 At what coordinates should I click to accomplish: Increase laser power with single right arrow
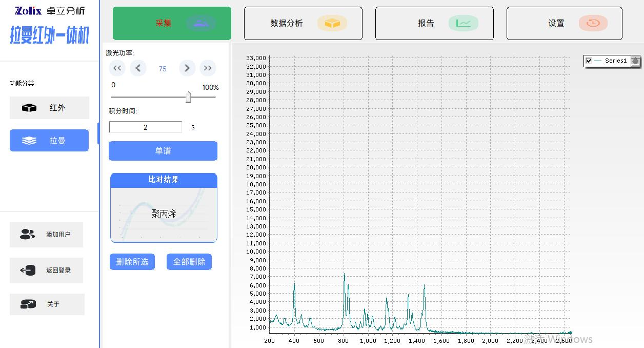pyautogui.click(x=187, y=68)
